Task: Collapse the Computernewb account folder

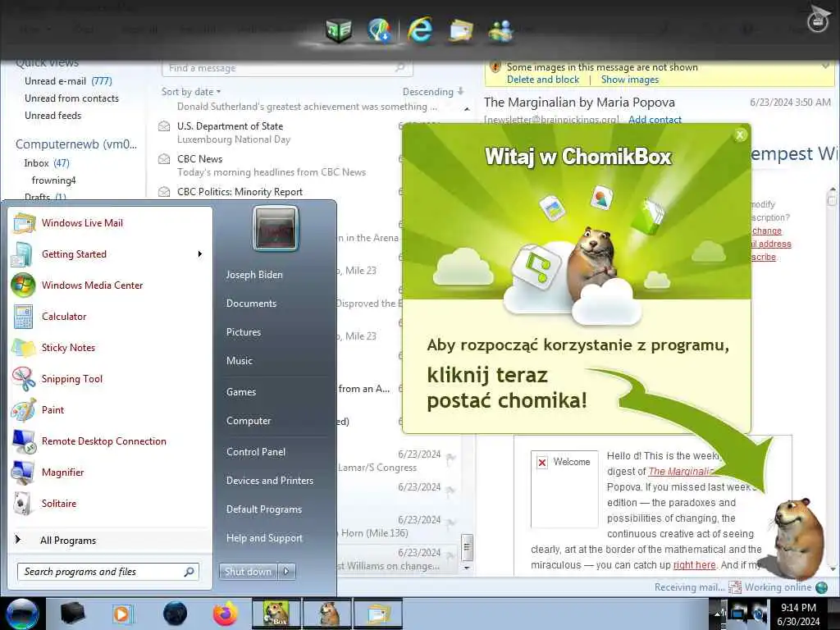Action: tap(76, 144)
